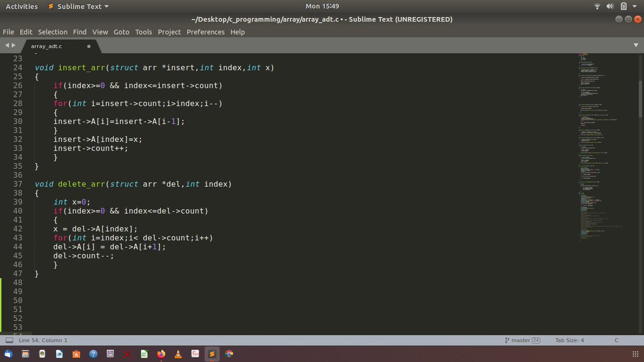Click 'insert->A[i]=insert->A[i-1];' on line 30

(x=119, y=121)
